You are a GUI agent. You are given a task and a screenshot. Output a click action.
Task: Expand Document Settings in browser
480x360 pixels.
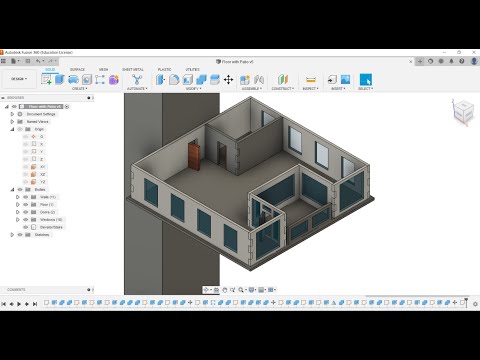[12, 114]
